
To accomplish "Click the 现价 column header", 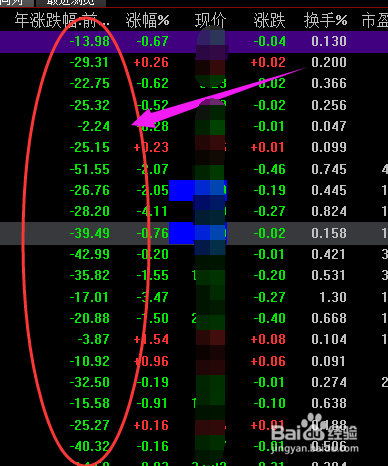I will pos(210,21).
